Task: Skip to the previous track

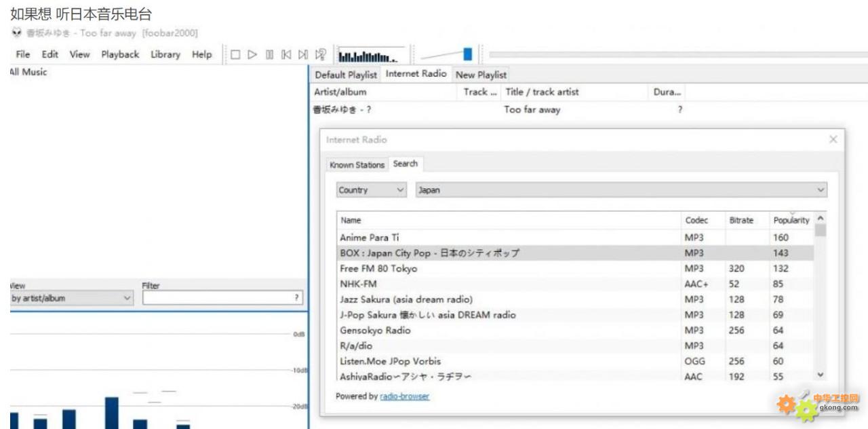Action: point(286,55)
